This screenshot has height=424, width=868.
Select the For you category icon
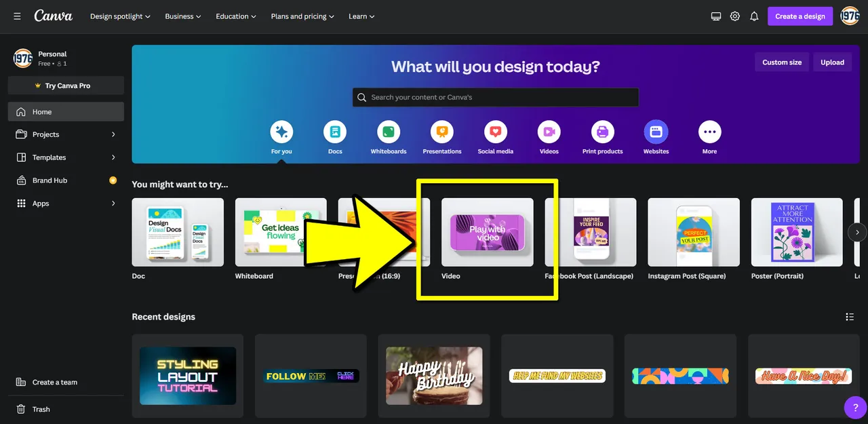point(281,132)
